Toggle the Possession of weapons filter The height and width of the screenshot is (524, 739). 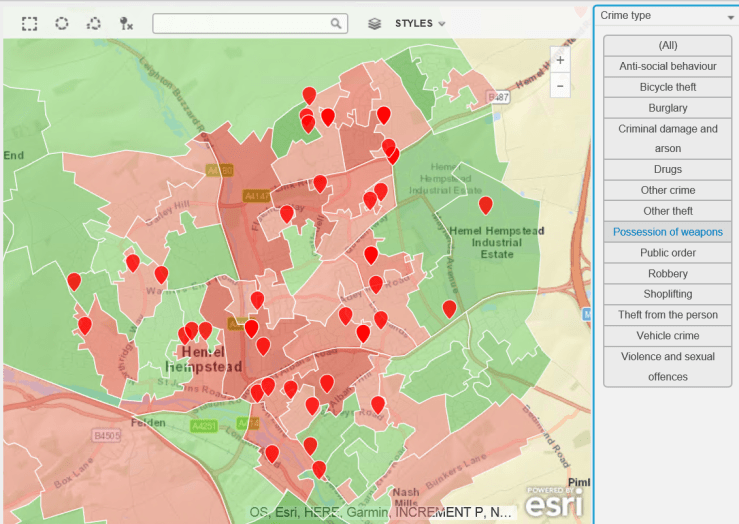pos(667,232)
